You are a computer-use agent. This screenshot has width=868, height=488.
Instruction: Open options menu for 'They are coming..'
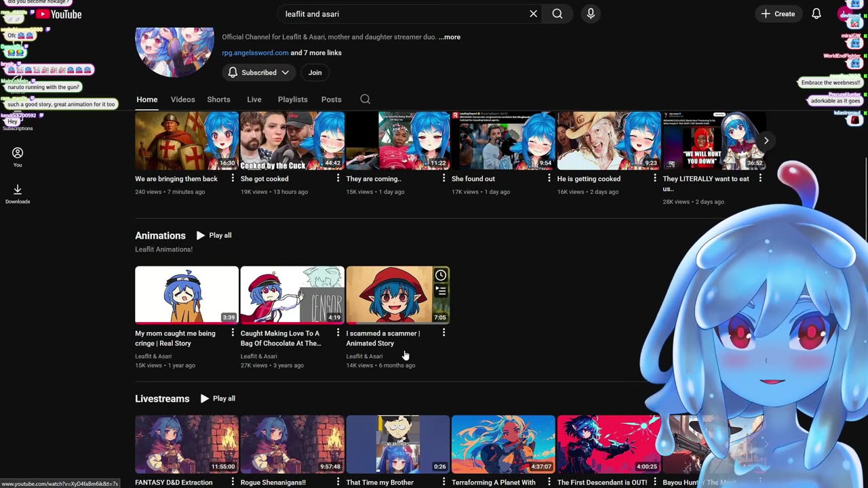click(x=443, y=178)
